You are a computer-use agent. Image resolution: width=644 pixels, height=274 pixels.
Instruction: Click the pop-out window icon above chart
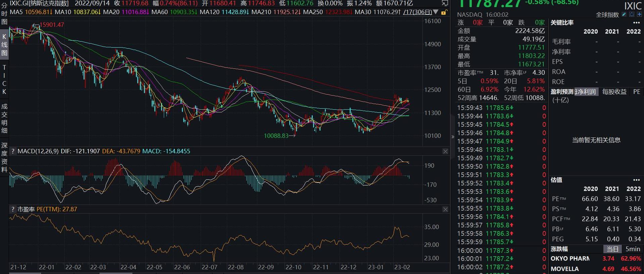[x=445, y=3]
